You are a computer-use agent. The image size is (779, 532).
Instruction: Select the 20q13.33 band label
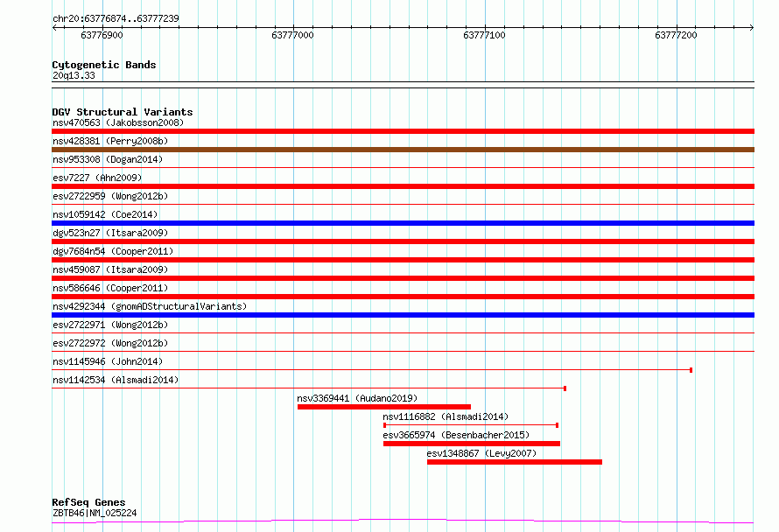click(74, 75)
